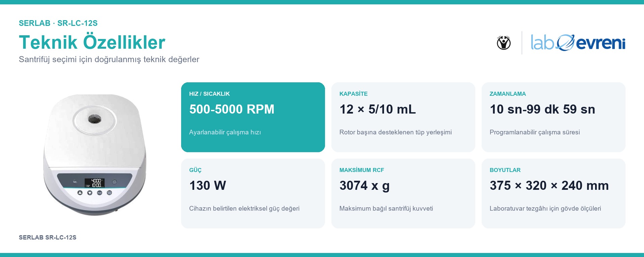Click the 375 × 320 × 240 mm value
Viewport: 644px width, 257px height.
click(549, 185)
